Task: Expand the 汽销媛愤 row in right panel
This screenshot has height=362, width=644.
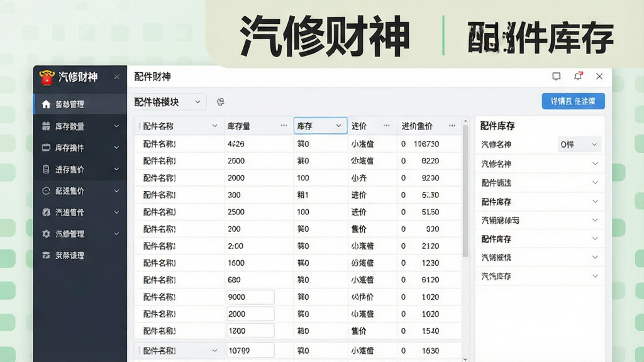Action: point(595,257)
